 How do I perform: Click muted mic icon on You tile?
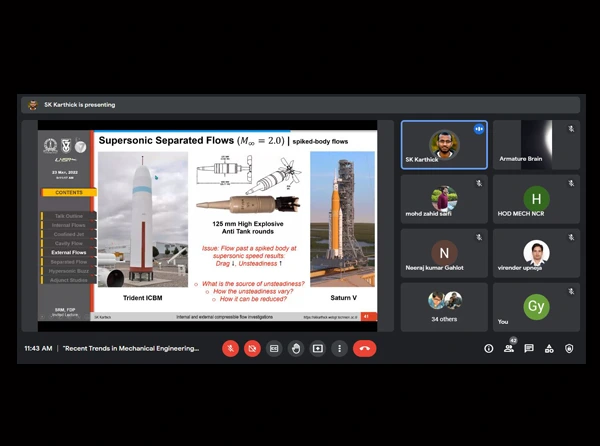point(571,291)
